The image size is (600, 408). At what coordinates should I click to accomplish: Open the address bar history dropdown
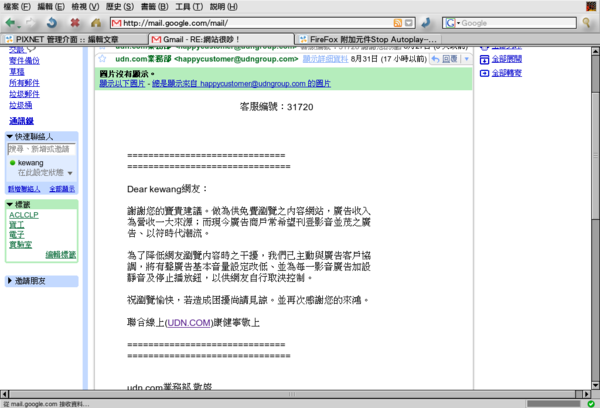point(409,23)
